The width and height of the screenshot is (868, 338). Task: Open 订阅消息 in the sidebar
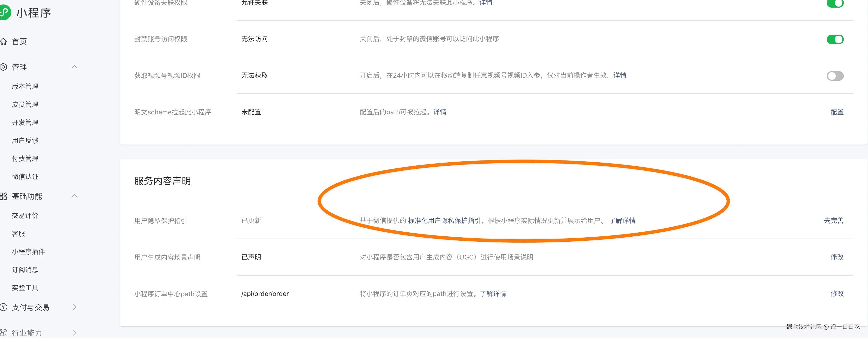[x=25, y=270]
